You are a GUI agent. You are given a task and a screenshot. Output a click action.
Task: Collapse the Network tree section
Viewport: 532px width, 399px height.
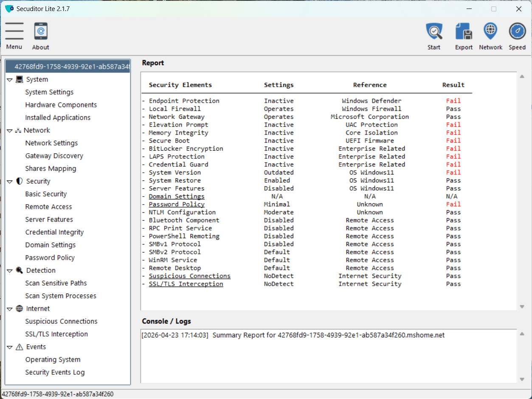(10, 131)
